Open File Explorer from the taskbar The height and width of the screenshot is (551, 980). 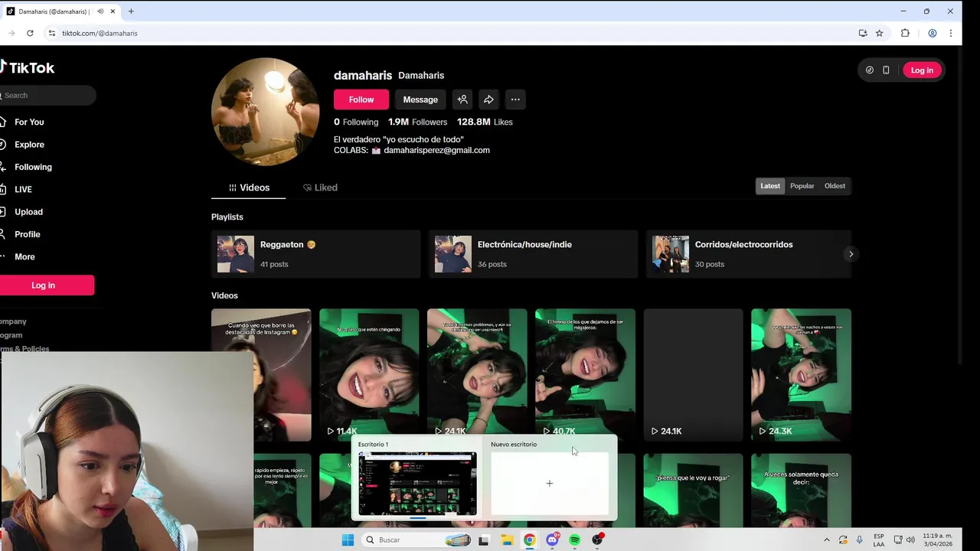[x=507, y=540]
